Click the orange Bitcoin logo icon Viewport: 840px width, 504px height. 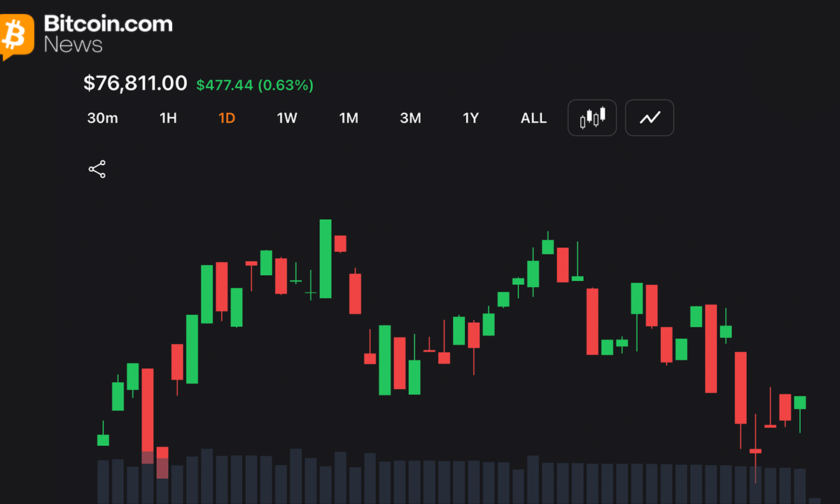click(17, 36)
